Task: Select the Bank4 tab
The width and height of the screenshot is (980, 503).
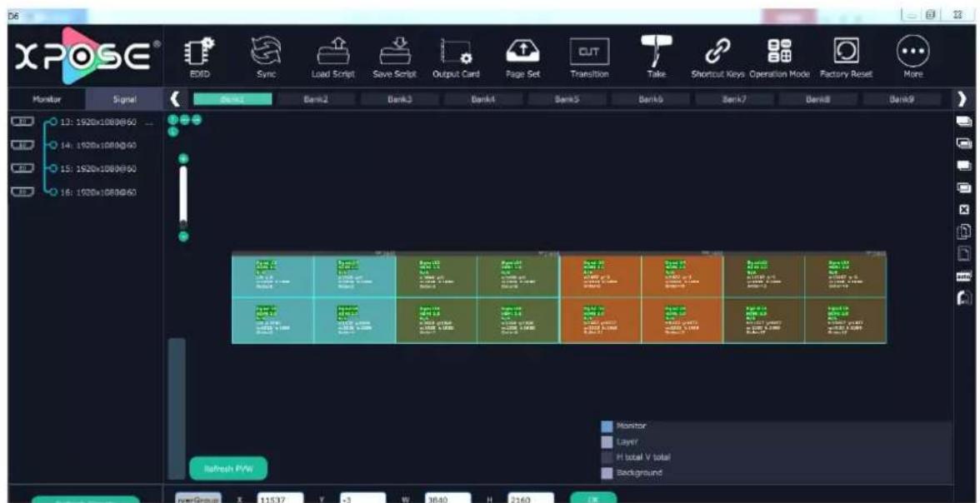Action: coord(483,99)
